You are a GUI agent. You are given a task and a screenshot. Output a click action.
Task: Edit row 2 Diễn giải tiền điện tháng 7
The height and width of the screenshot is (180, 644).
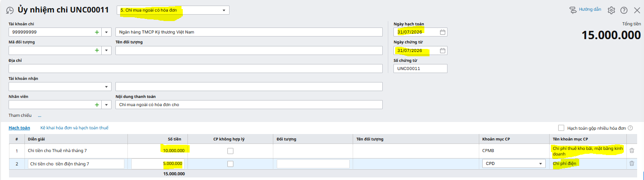76,164
